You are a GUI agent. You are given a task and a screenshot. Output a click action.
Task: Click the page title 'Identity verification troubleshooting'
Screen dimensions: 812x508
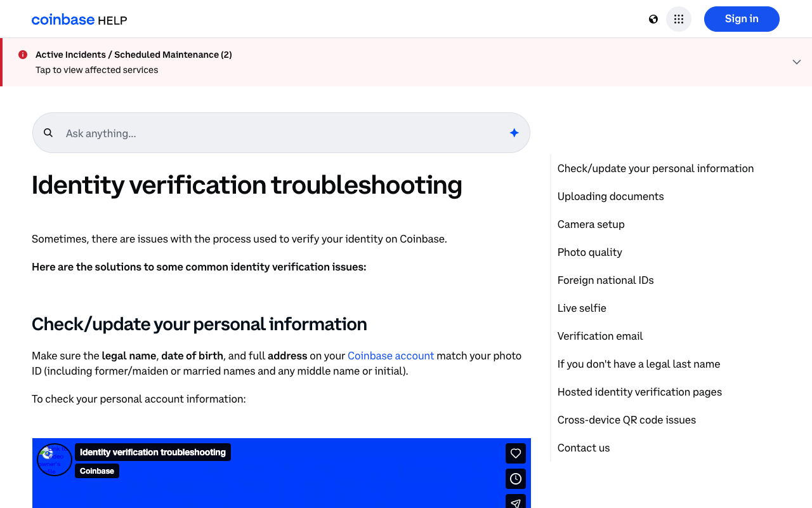pos(247,185)
